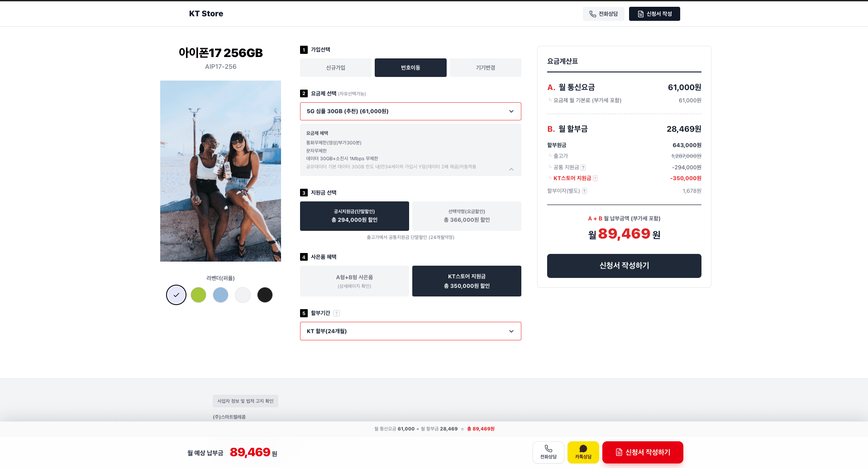Choose the A형+B형 사은품 benefit option
The width and height of the screenshot is (868, 468).
354,281
